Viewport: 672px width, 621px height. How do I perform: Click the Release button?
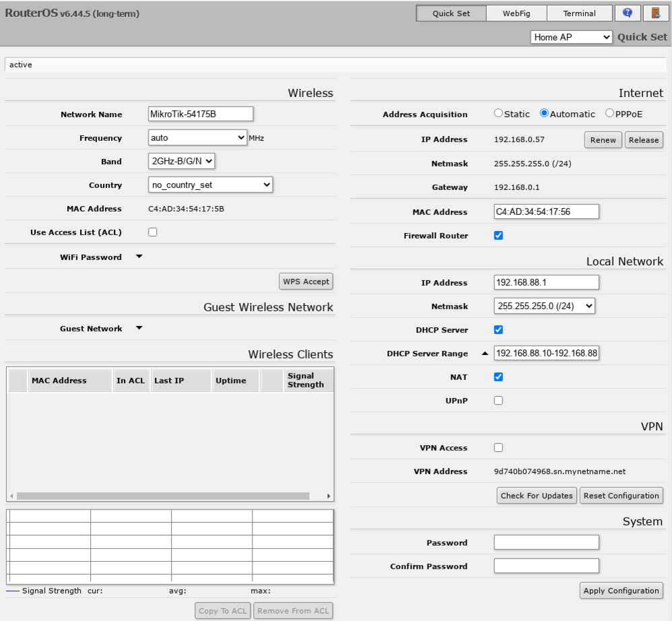(x=644, y=140)
